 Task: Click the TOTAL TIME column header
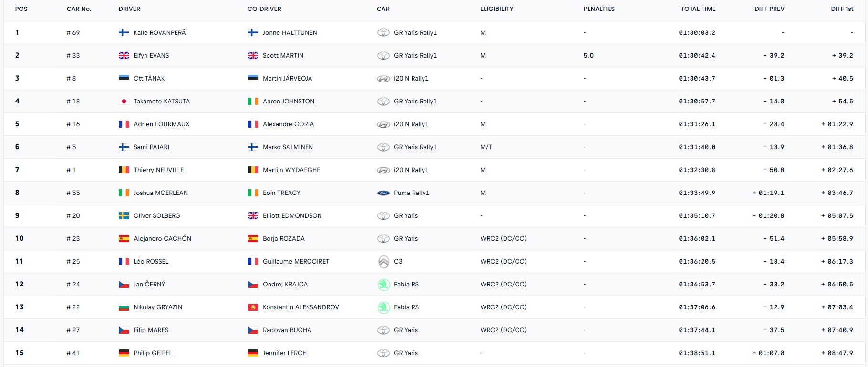click(698, 9)
